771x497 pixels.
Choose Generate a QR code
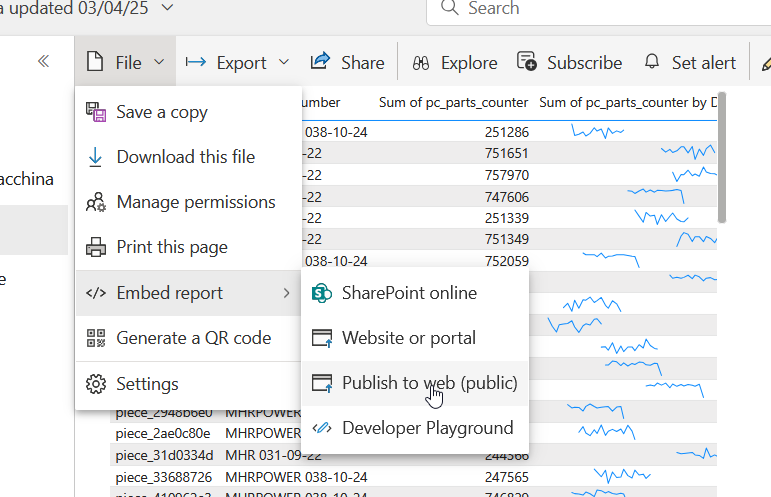[188, 338]
